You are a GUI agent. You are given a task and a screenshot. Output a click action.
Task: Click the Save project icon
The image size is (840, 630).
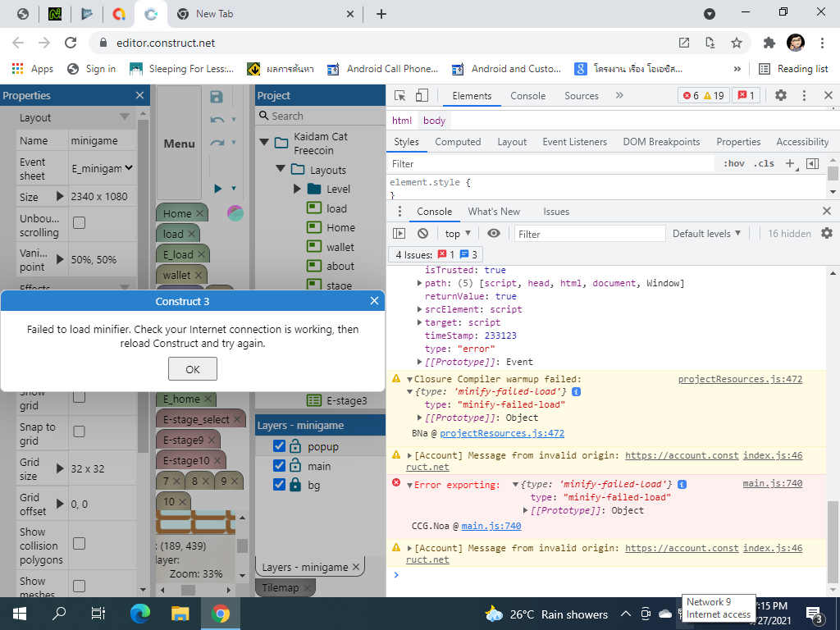click(217, 97)
